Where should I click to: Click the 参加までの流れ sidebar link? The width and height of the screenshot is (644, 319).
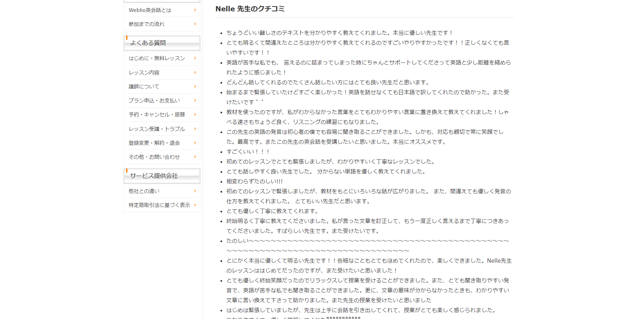[146, 24]
